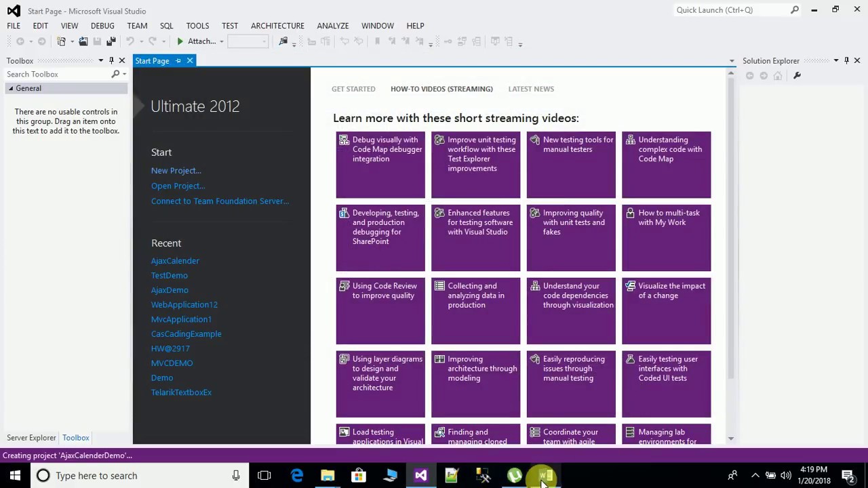
Task: Open Visualize the impact of a change video
Action: (x=667, y=311)
